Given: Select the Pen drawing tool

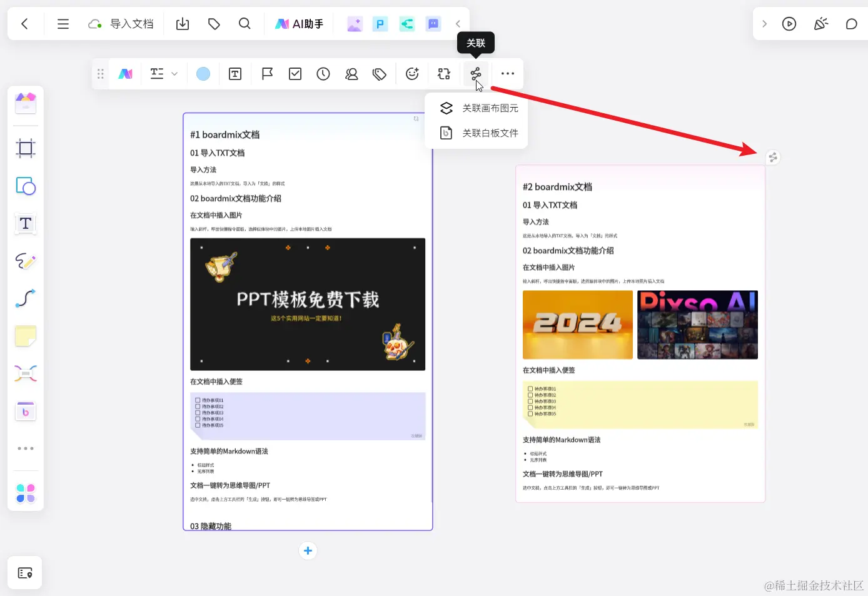Looking at the screenshot, I should click(25, 261).
